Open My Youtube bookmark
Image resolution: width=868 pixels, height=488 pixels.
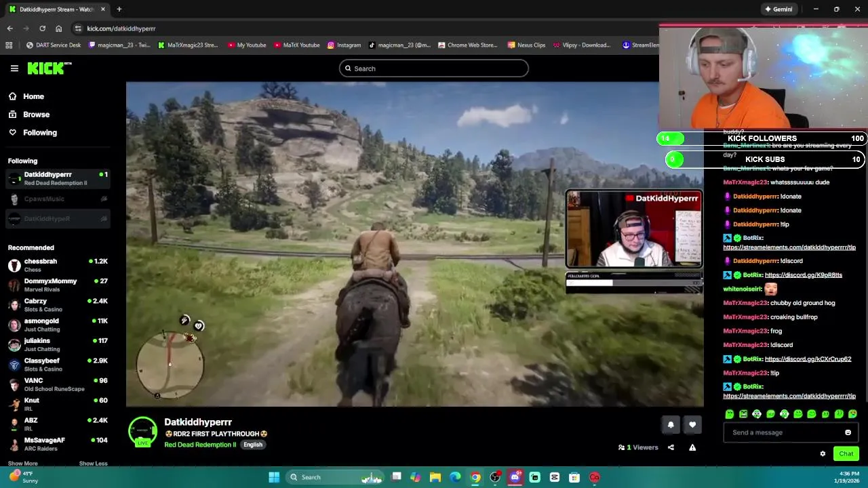pyautogui.click(x=247, y=45)
